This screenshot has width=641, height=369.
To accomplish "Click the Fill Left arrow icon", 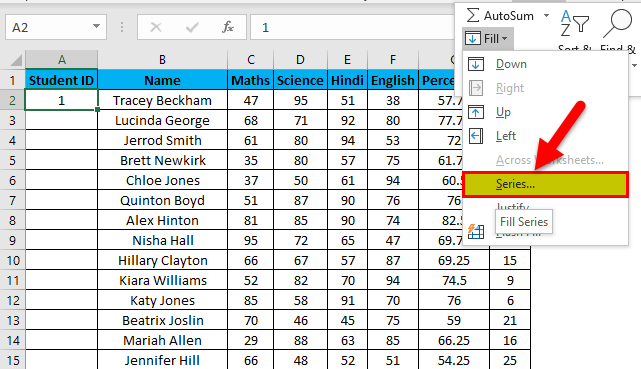I will 476,136.
